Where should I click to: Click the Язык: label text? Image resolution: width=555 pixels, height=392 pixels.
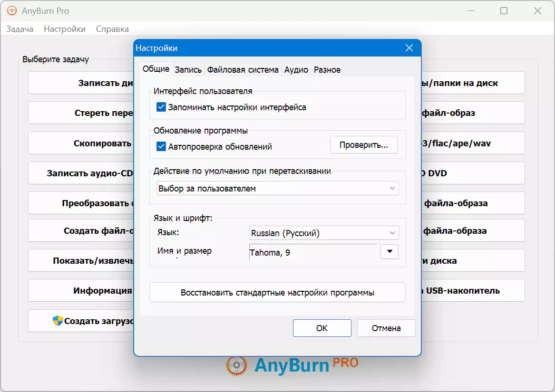pos(168,232)
